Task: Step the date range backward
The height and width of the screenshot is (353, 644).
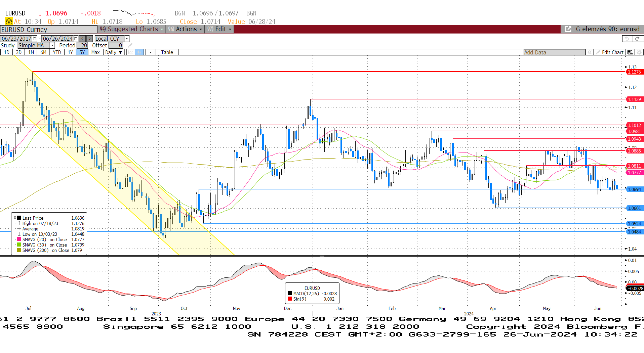Action: [x=82, y=39]
